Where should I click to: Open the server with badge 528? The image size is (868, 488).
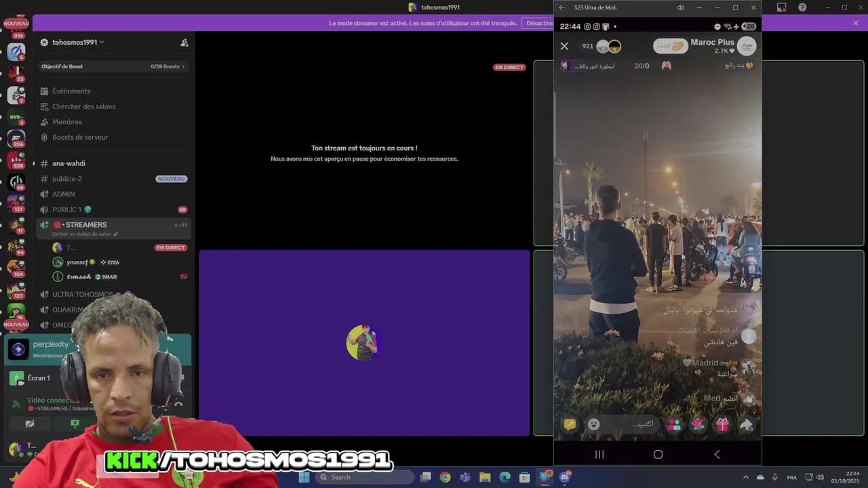click(16, 161)
